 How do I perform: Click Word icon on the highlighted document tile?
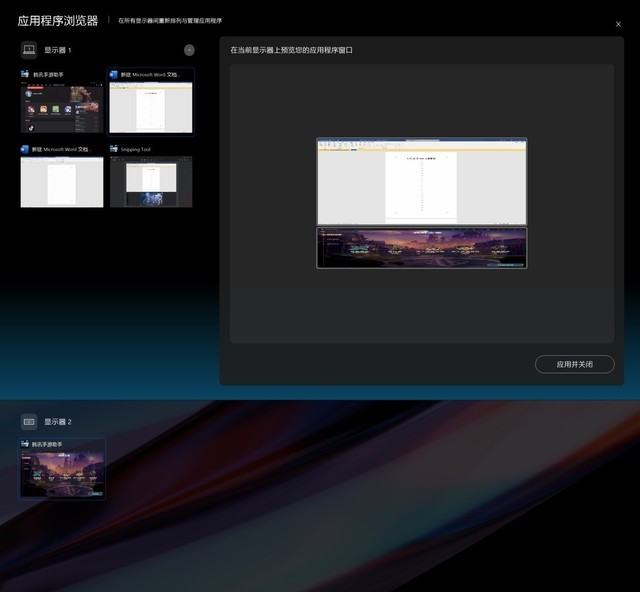(114, 75)
